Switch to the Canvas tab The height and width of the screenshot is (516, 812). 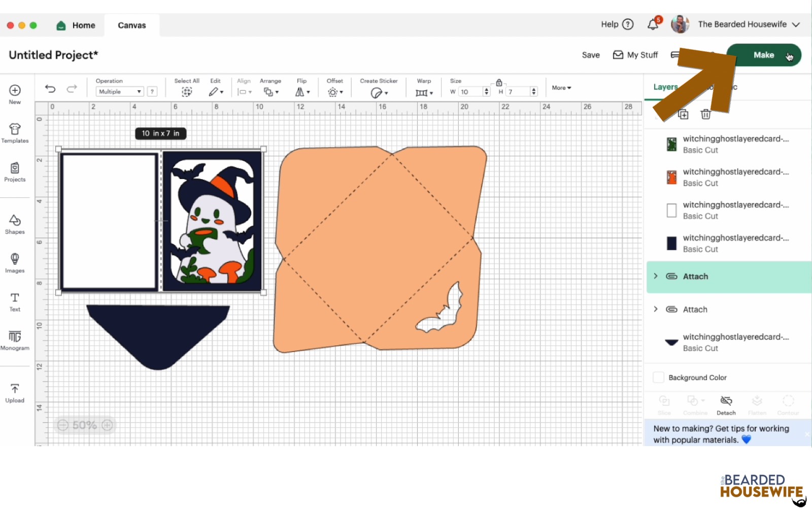[131, 25]
